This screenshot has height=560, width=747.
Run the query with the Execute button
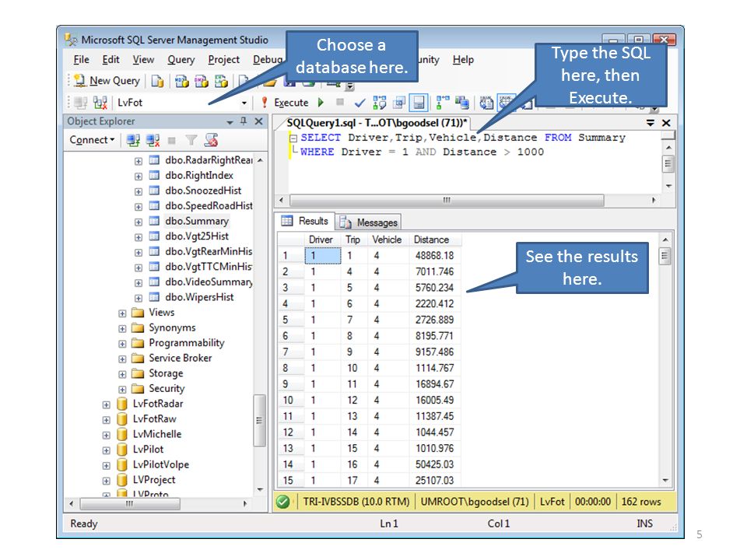[286, 103]
